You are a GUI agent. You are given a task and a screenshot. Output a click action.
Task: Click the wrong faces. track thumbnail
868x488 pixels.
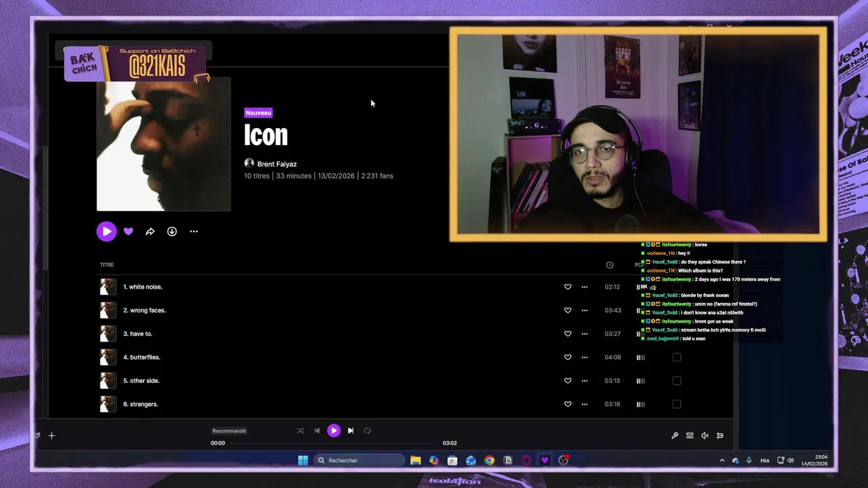tap(108, 310)
